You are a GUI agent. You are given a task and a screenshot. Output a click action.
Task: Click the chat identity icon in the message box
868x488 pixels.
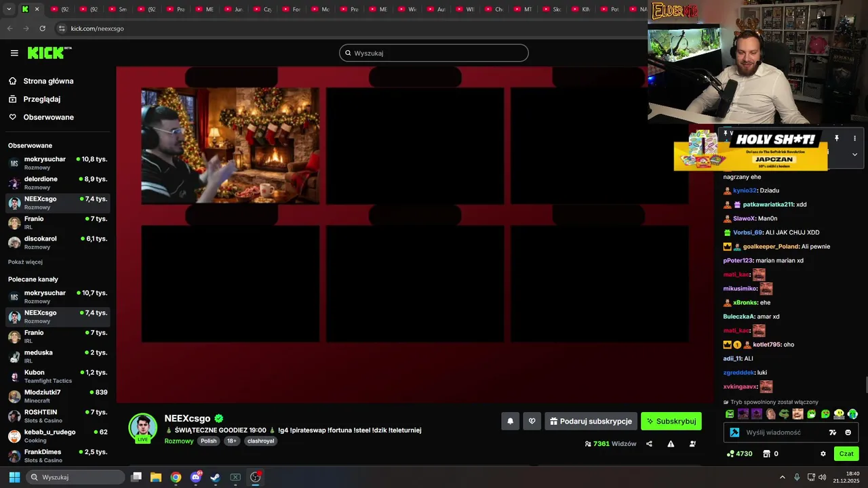click(x=734, y=432)
